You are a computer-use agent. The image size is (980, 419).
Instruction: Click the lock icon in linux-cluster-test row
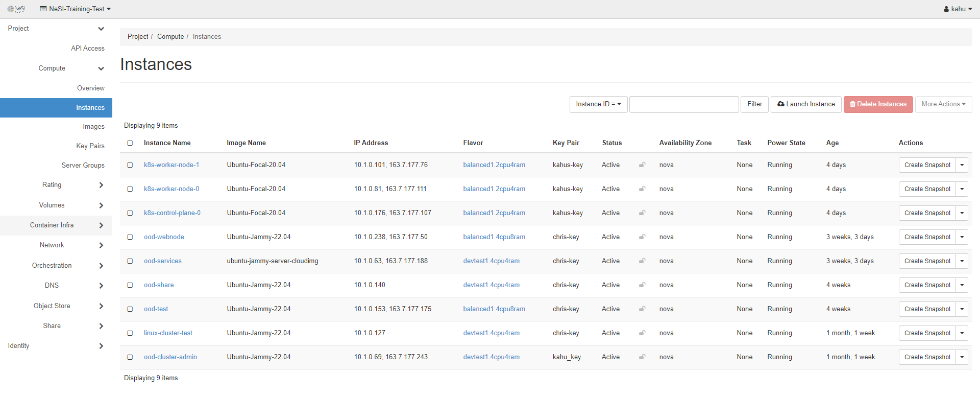[642, 333]
